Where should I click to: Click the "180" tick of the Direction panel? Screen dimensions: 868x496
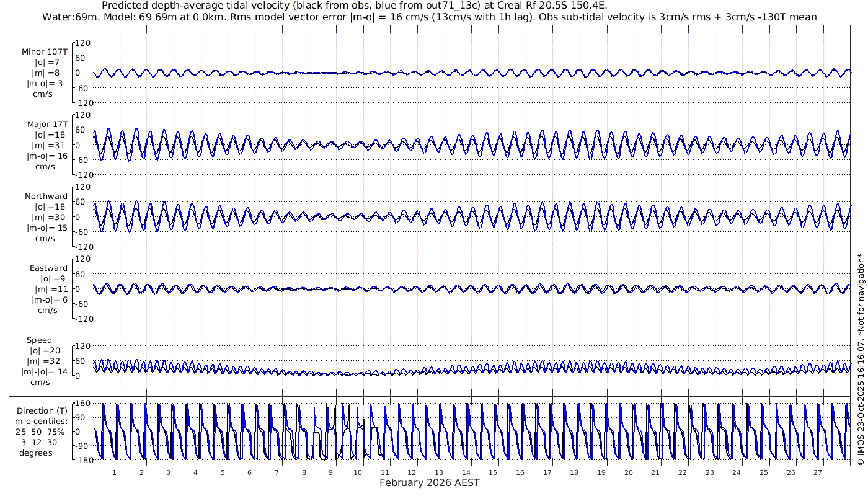pos(84,403)
